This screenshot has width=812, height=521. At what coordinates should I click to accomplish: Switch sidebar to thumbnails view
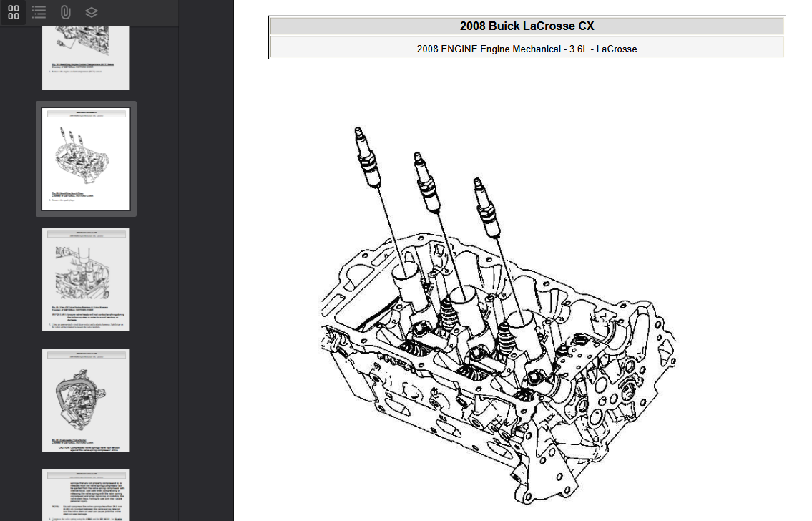pos(14,12)
